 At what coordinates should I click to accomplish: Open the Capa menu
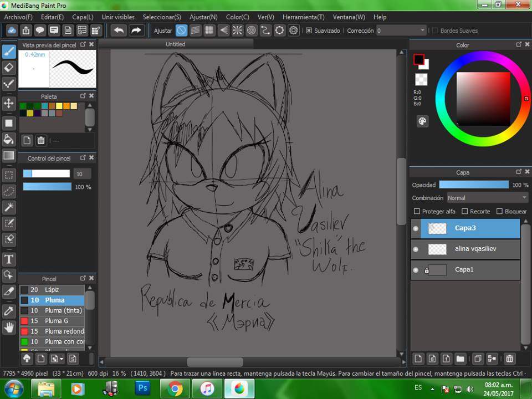click(83, 17)
